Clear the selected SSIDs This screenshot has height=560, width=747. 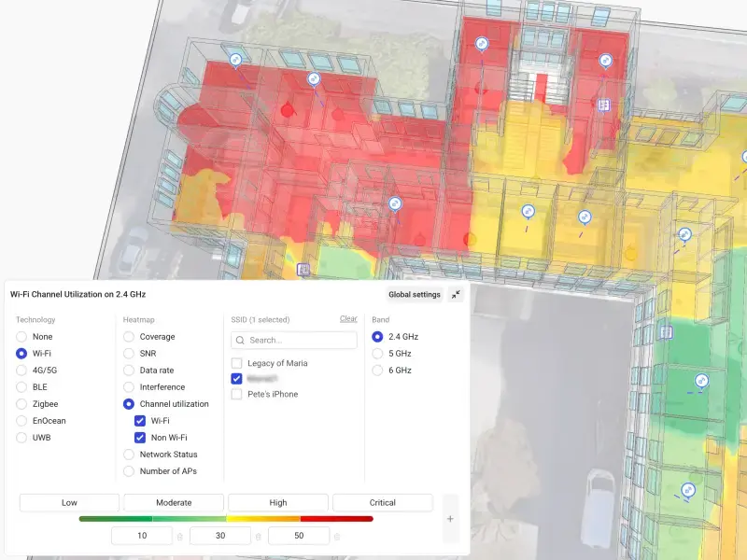coord(347,319)
